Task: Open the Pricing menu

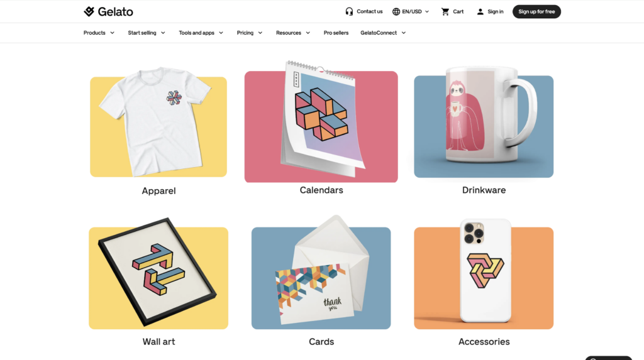Action: click(x=249, y=33)
